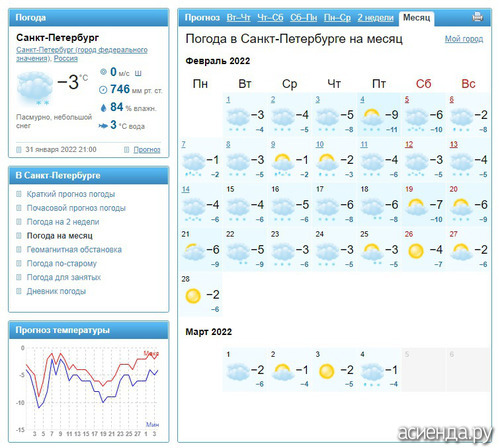Click the pressure gauge icon
This screenshot has width=500, height=448.
[103, 90]
